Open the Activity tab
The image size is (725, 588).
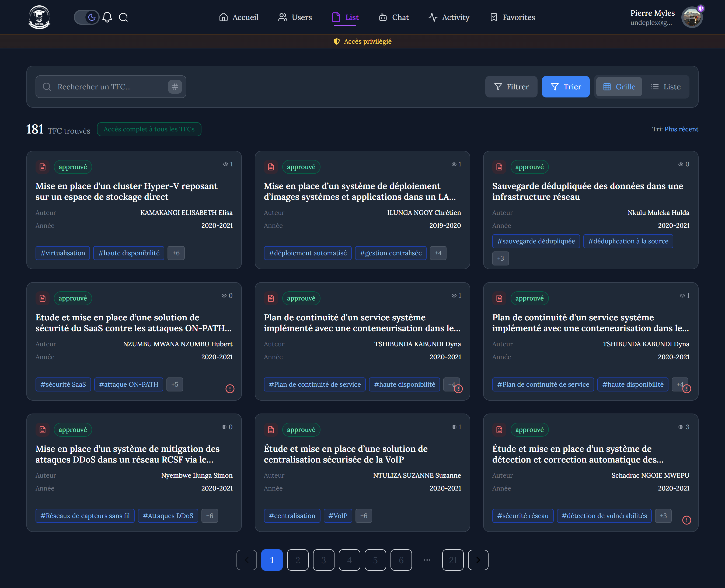(x=449, y=17)
